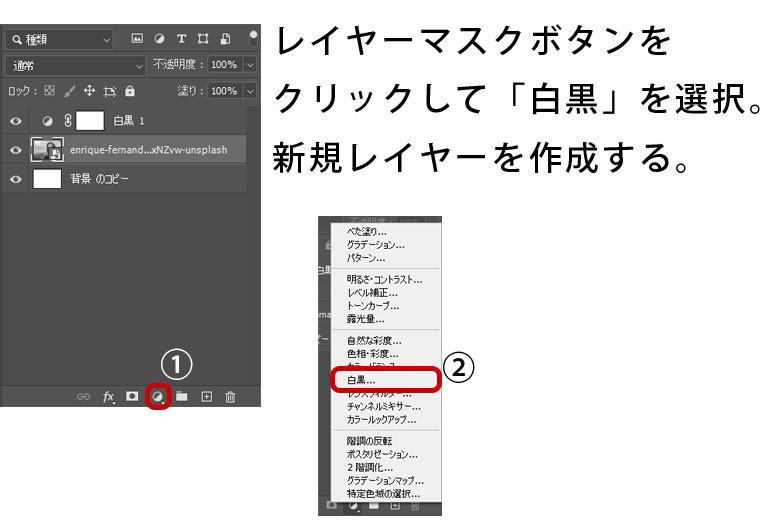Enable the adjustment layer filter icon
The image size is (760, 530).
coord(159,39)
